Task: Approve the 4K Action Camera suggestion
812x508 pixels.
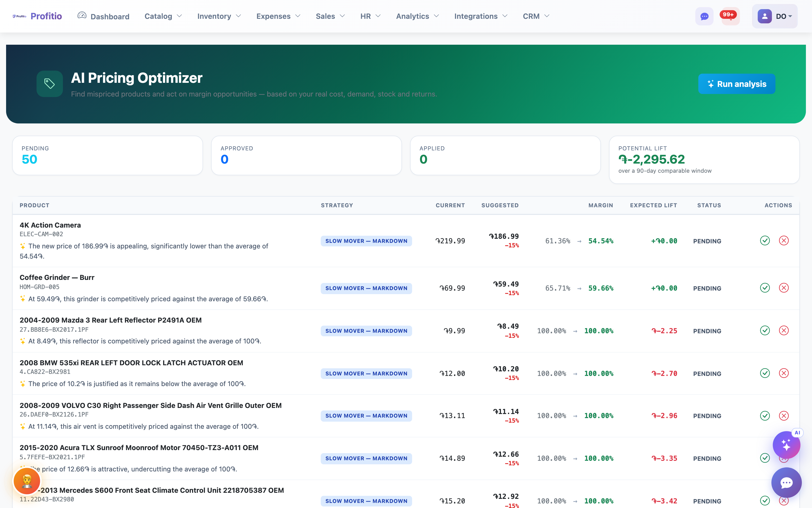Action: tap(765, 241)
